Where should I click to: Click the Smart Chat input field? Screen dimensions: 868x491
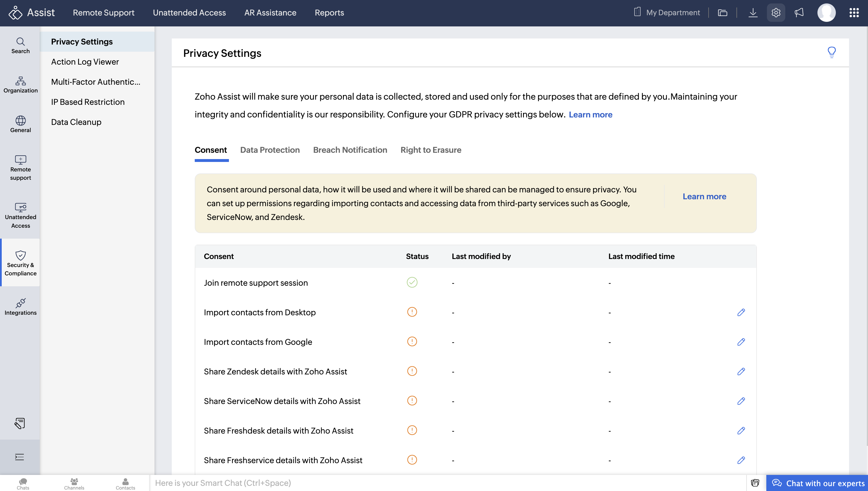[445, 483]
